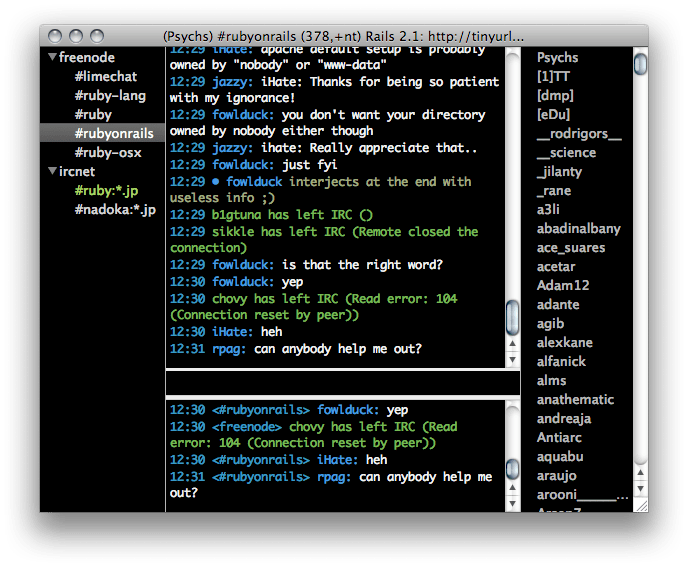Click the console log scrollbar thumb
Screen dimensions: 688x567
pos(512,469)
